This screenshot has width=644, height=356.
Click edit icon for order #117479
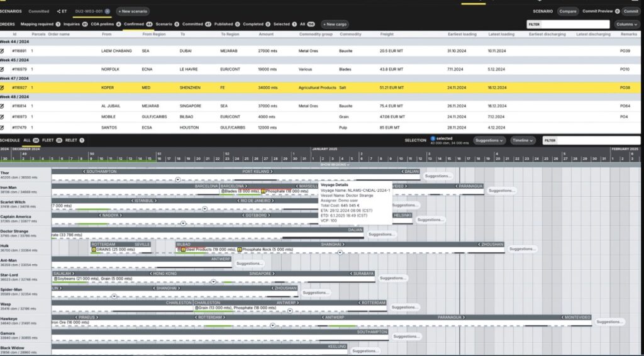(x=3, y=127)
